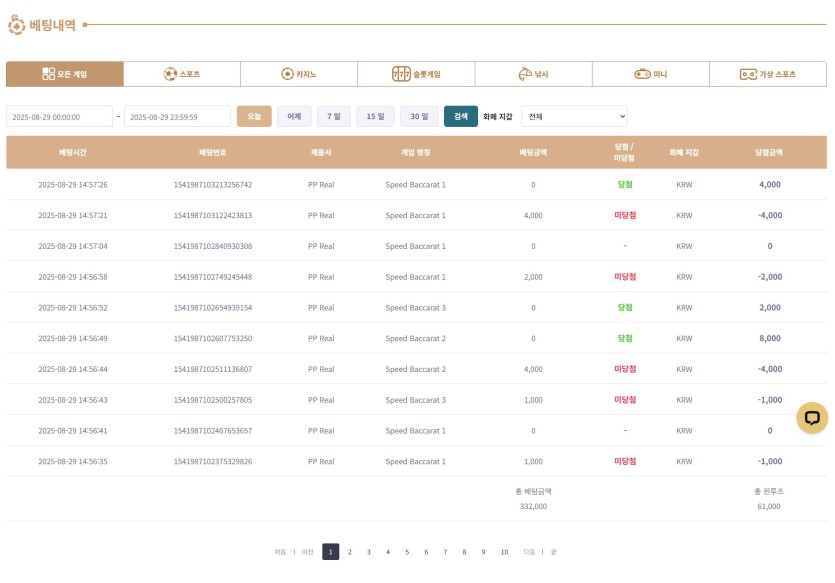Click the end date input field
Viewport: 835px width, 583px height.
tap(177, 117)
